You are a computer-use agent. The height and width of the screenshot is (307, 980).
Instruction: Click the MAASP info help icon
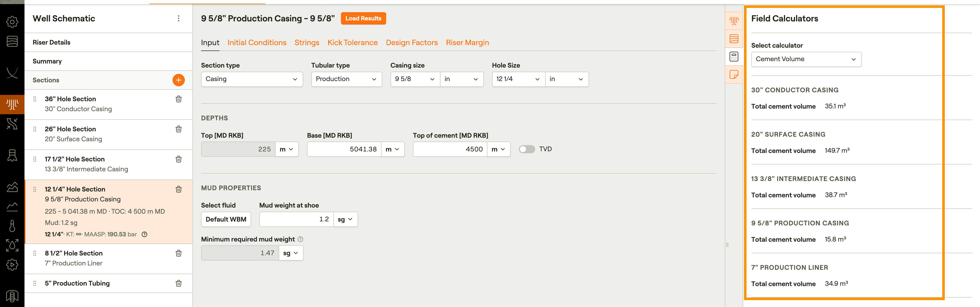click(144, 234)
